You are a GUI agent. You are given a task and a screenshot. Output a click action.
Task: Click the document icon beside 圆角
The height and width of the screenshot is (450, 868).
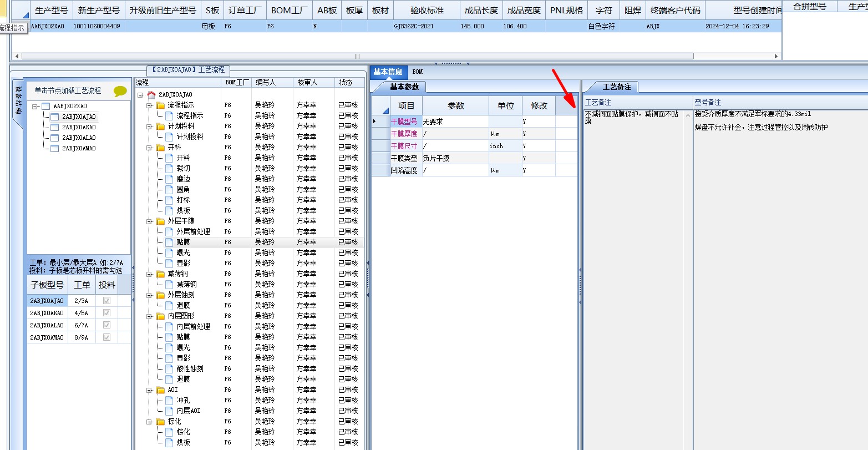169,189
